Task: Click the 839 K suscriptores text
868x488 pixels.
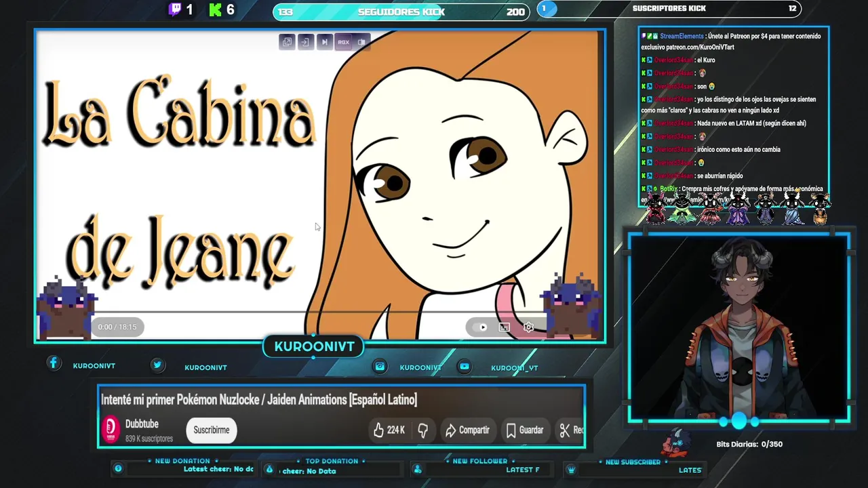Action: pos(149,439)
